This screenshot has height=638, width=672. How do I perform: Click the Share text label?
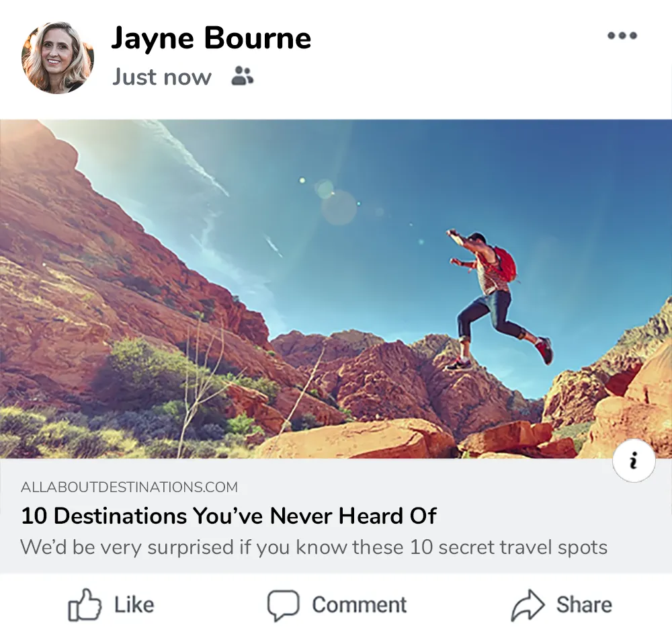click(x=584, y=604)
